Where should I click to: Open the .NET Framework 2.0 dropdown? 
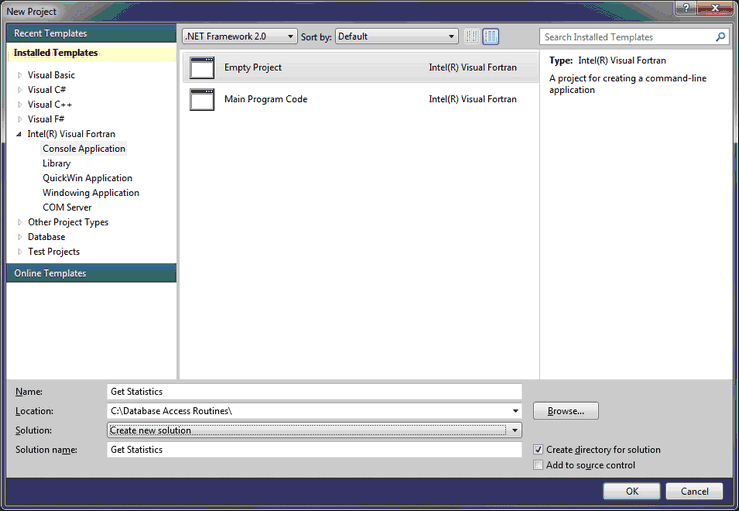(239, 36)
